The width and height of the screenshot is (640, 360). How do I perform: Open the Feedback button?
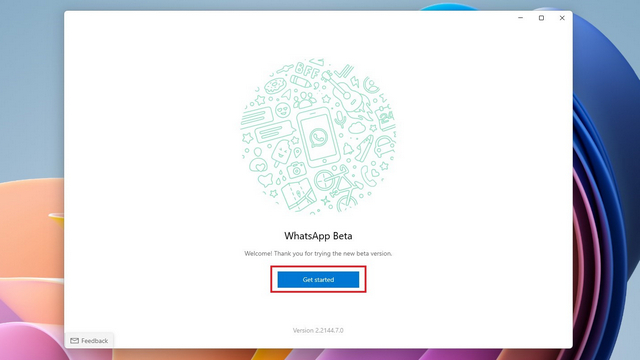coord(89,340)
